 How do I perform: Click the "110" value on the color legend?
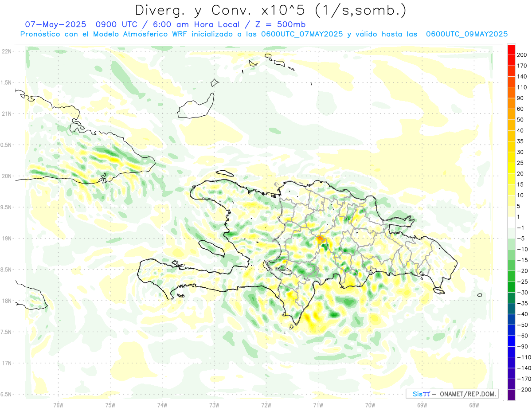522,87
